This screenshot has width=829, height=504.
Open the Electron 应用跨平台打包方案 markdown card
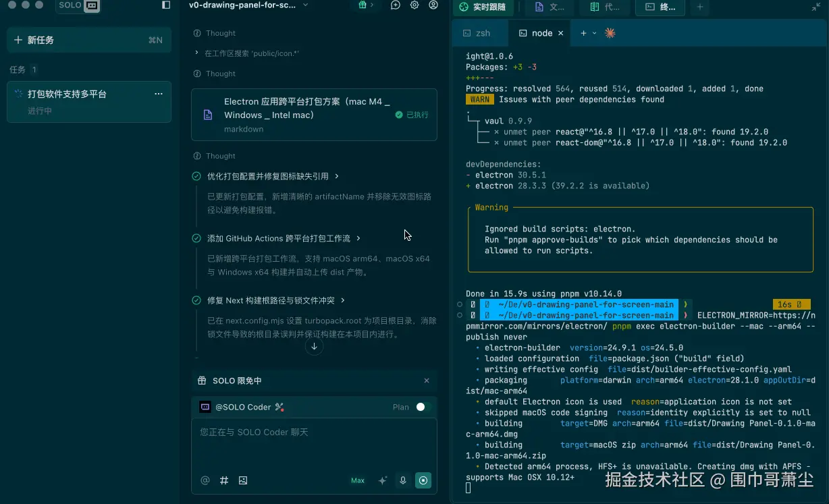(314, 115)
